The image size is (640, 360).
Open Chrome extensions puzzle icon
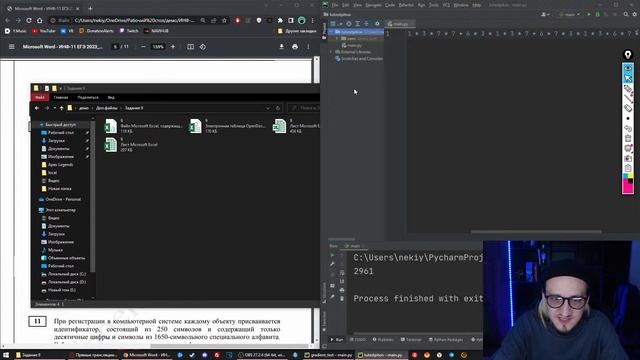(x=280, y=20)
